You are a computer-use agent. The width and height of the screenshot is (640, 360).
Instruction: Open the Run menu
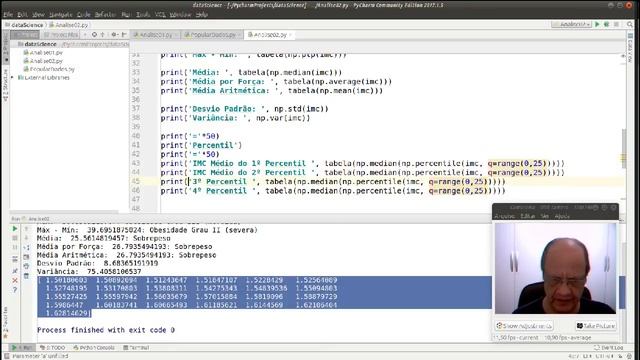coord(126,14)
